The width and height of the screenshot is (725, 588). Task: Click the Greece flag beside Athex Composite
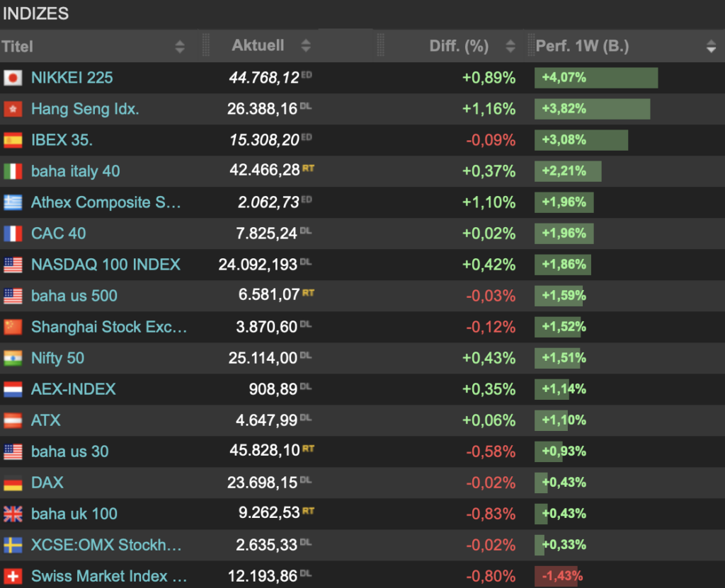pos(13,202)
